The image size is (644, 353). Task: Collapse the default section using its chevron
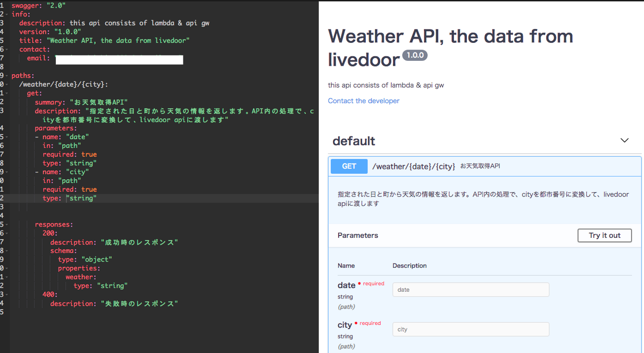click(x=625, y=140)
